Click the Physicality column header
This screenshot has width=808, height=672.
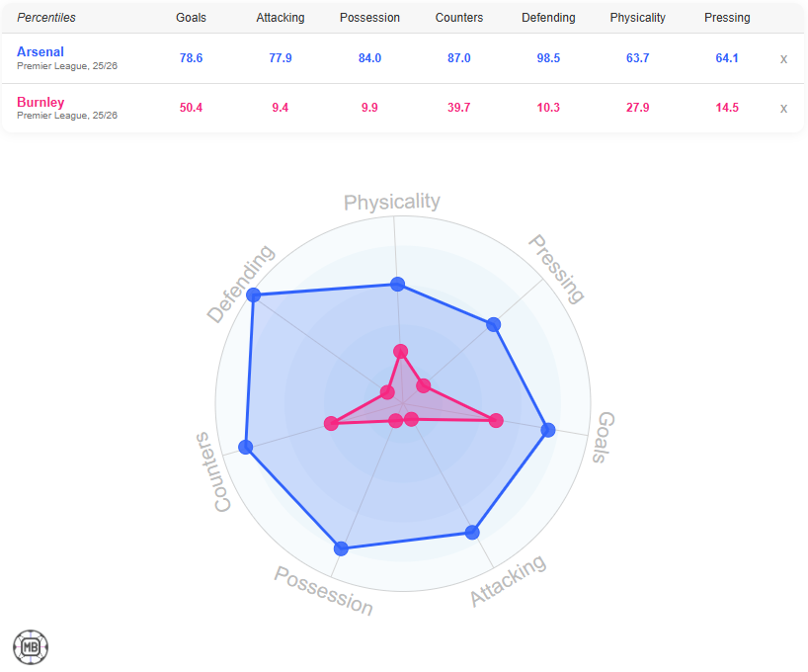(x=638, y=18)
